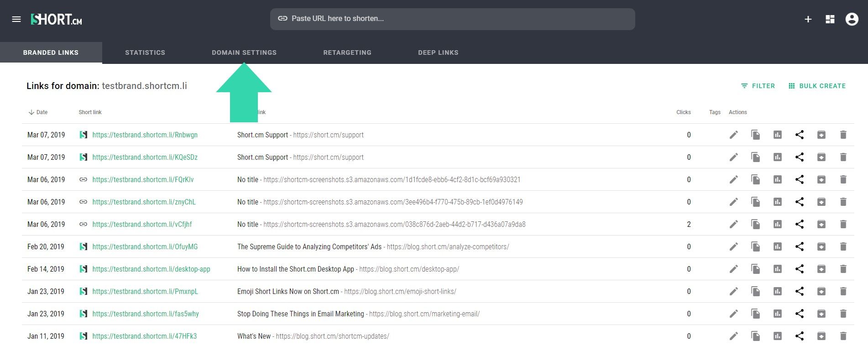Image resolution: width=868 pixels, height=346 pixels.
Task: Sort links by Date column
Action: (38, 112)
